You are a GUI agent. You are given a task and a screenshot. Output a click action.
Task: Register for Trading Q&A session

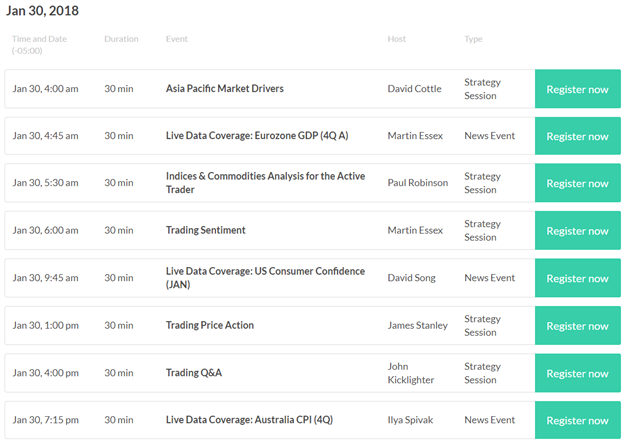pos(577,373)
